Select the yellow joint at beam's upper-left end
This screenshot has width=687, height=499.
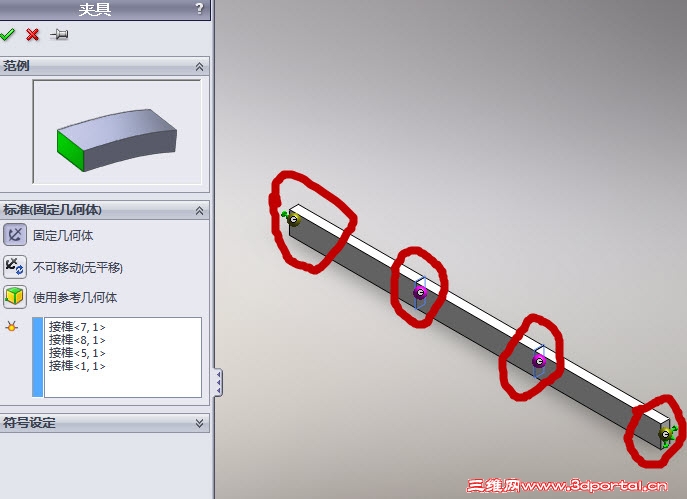click(294, 219)
